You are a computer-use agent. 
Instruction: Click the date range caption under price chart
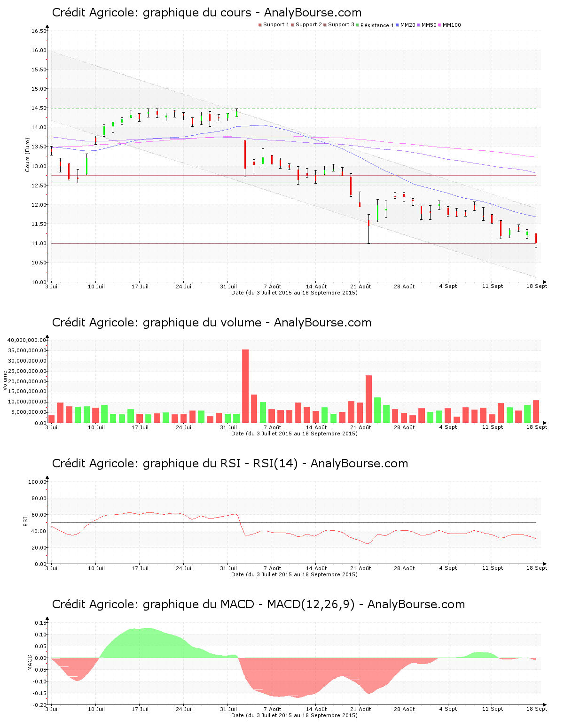(294, 293)
